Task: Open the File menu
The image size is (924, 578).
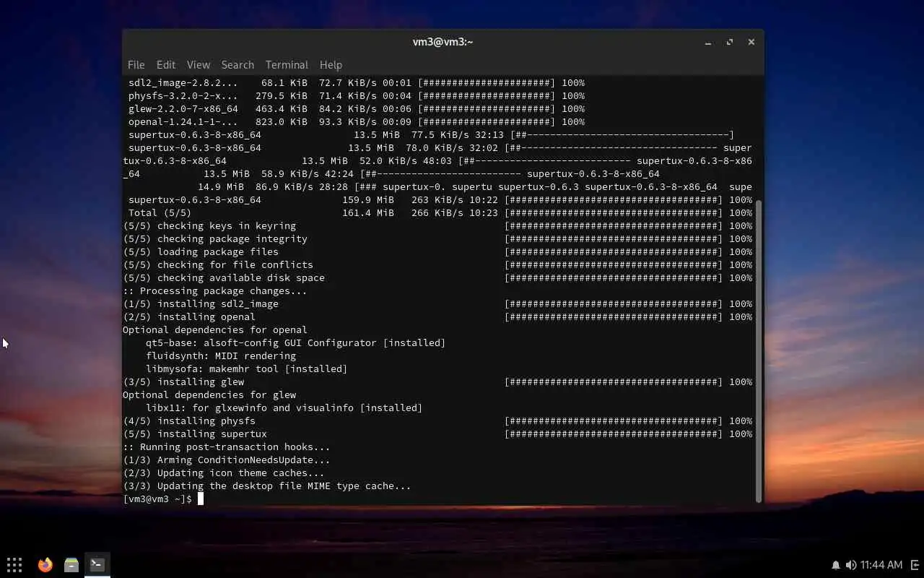Action: (136, 64)
